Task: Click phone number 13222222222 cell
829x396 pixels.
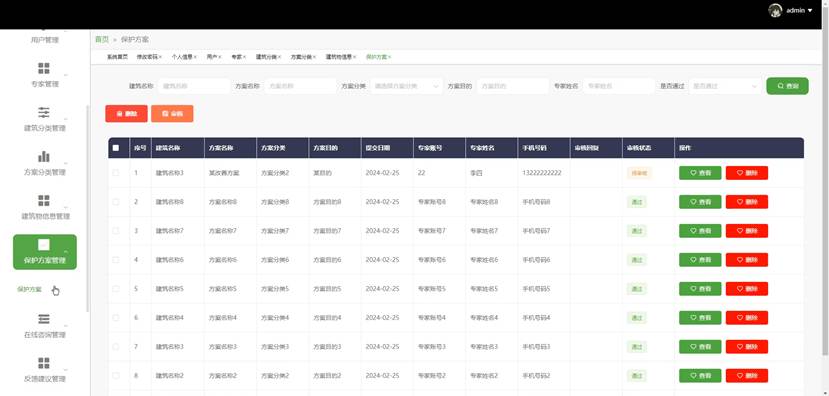Action: pyautogui.click(x=541, y=173)
